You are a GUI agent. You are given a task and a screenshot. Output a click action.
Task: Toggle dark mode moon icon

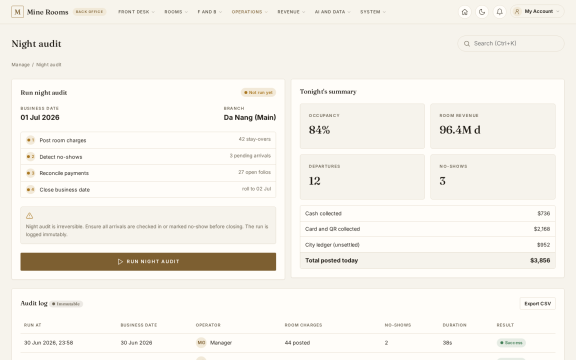click(x=482, y=12)
